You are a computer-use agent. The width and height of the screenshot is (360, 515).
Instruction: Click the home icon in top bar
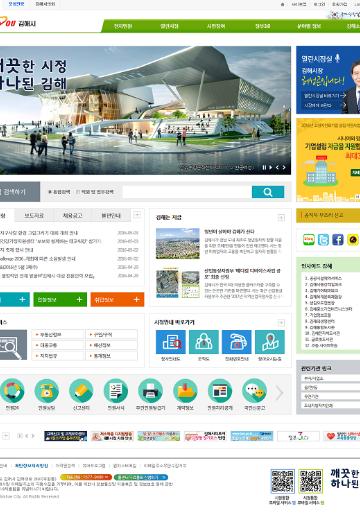[x=282, y=4]
